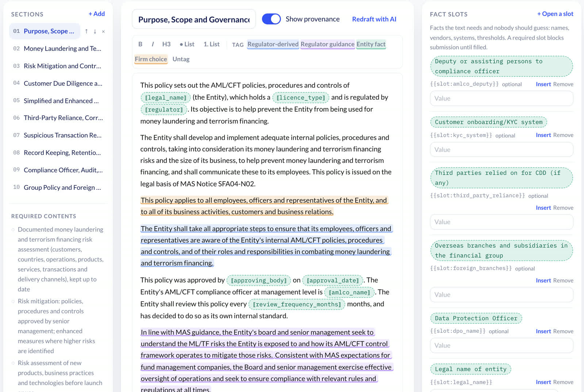Insert the third_party_reliance slot

pyautogui.click(x=543, y=208)
